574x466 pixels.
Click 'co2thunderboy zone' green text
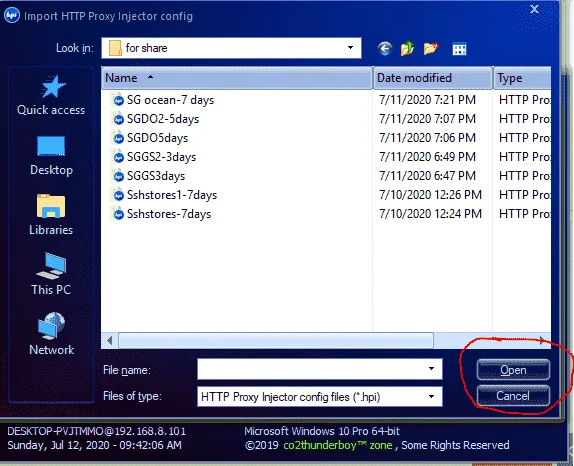point(338,445)
